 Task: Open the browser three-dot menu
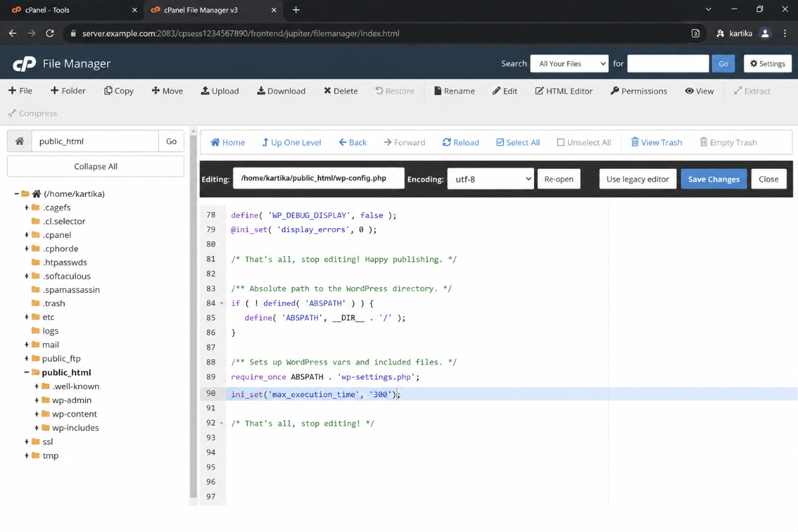pyautogui.click(x=785, y=33)
